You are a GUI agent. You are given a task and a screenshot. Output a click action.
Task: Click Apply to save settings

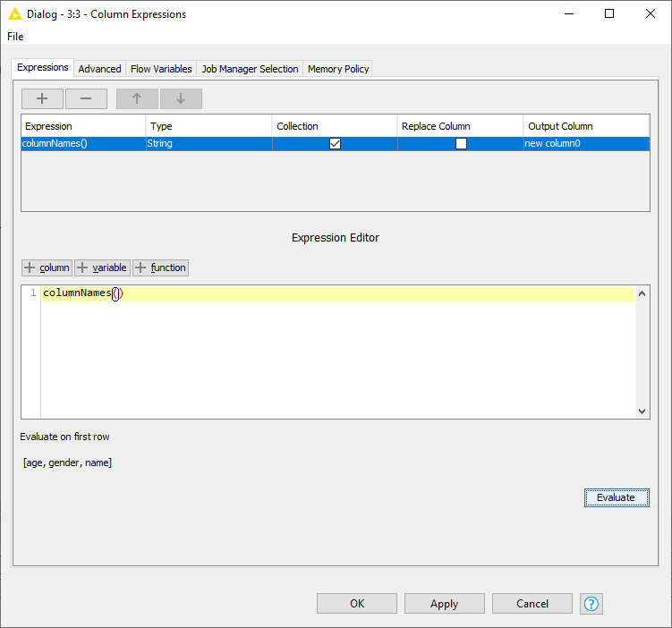click(444, 604)
